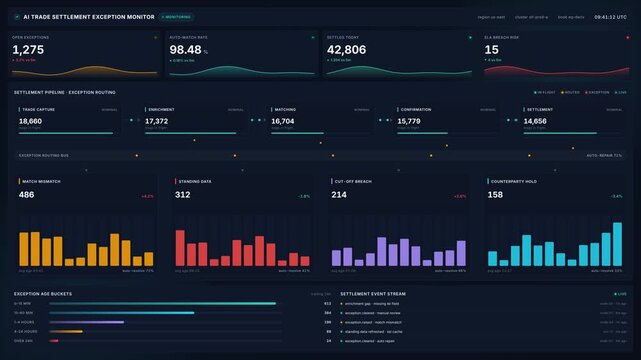Image resolution: width=641 pixels, height=360 pixels.
Task: Click the AUTO-REPAIR 71% label
Action: (604, 156)
